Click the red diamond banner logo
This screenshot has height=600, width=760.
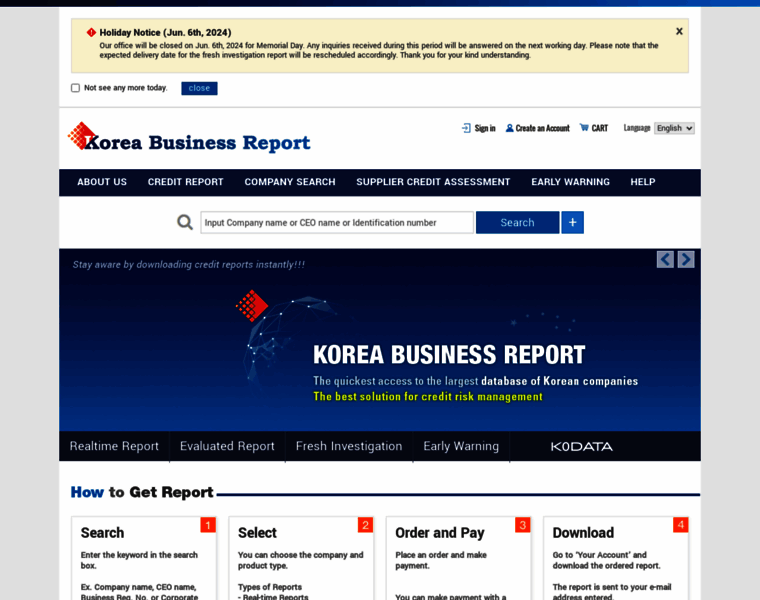tap(252, 305)
